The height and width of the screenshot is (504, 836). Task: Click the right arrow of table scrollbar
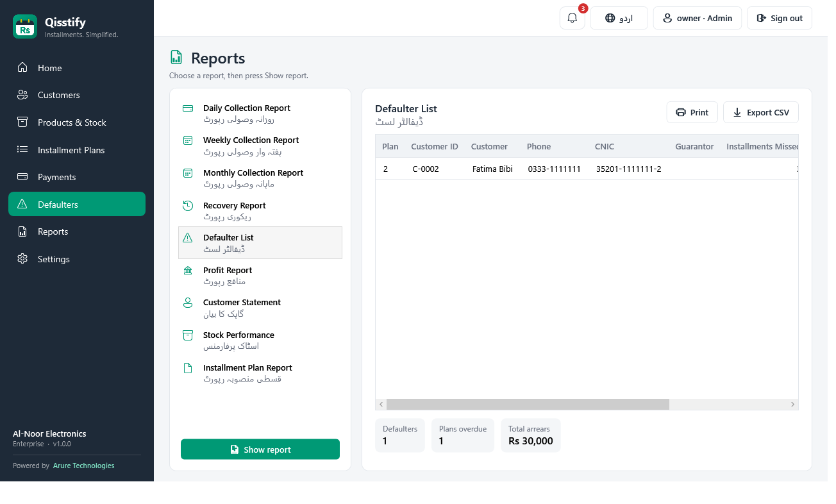[793, 404]
